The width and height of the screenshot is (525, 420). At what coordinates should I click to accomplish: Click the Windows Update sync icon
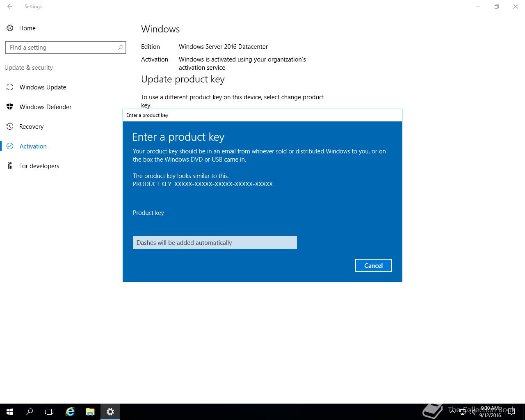pyautogui.click(x=10, y=87)
